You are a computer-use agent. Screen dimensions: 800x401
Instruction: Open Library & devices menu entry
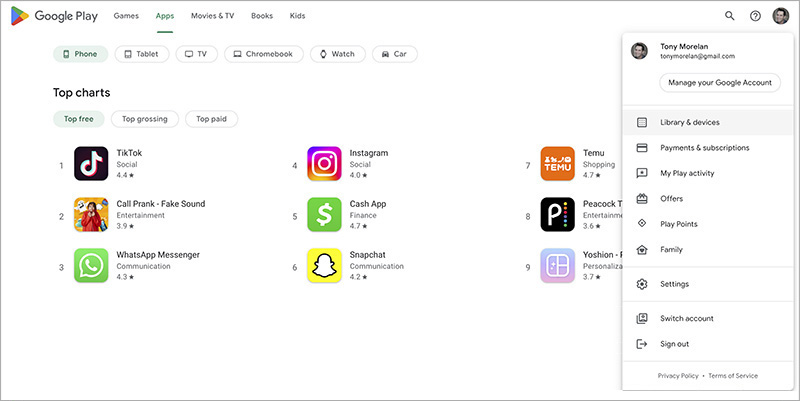[708, 122]
